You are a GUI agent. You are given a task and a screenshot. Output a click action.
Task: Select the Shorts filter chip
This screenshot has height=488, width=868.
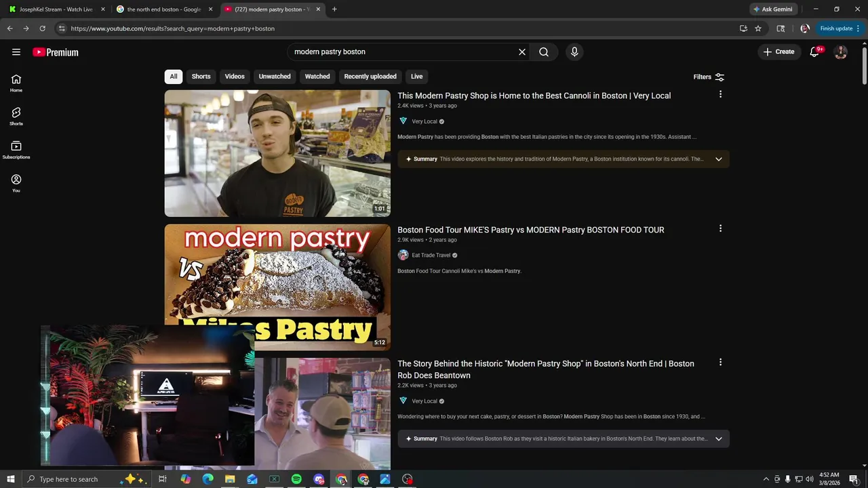pos(201,77)
